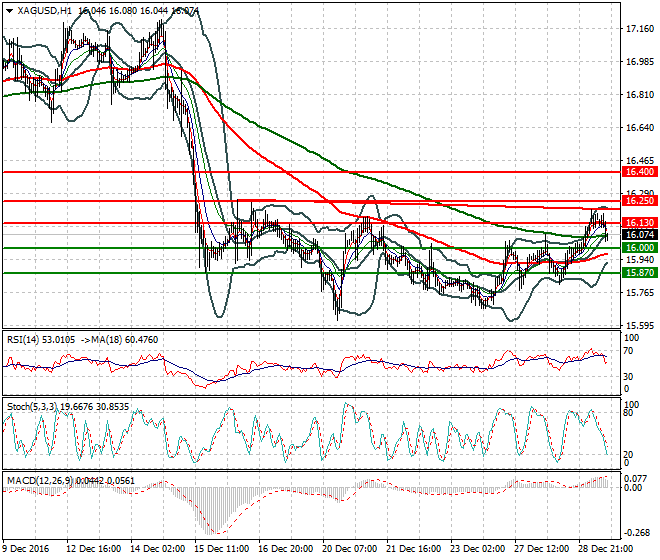Viewport: 660px width, 560px height.
Task: Select the 16.400 red resistance level label
Action: click(639, 172)
